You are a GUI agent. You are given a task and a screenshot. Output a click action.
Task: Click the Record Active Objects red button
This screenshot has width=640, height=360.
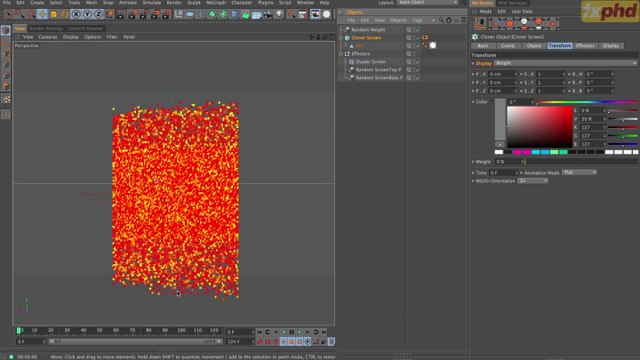260,342
